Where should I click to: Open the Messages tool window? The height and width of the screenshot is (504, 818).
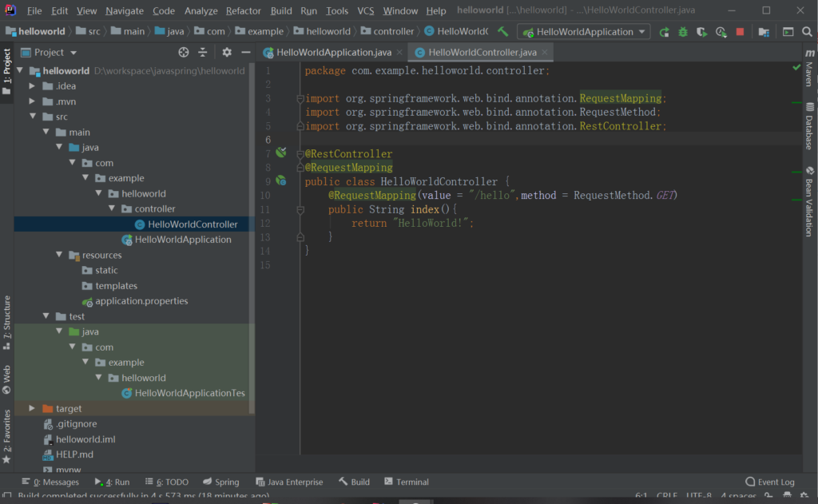coord(50,482)
